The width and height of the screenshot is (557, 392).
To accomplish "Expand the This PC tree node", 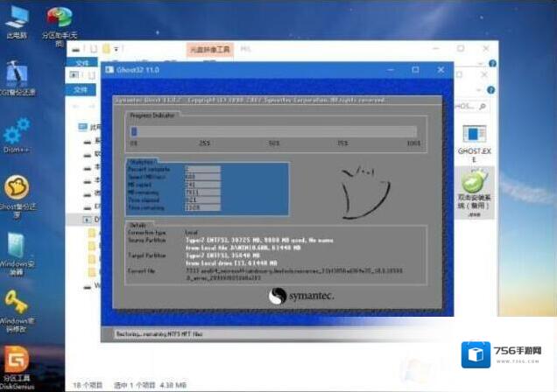I will click(76, 127).
